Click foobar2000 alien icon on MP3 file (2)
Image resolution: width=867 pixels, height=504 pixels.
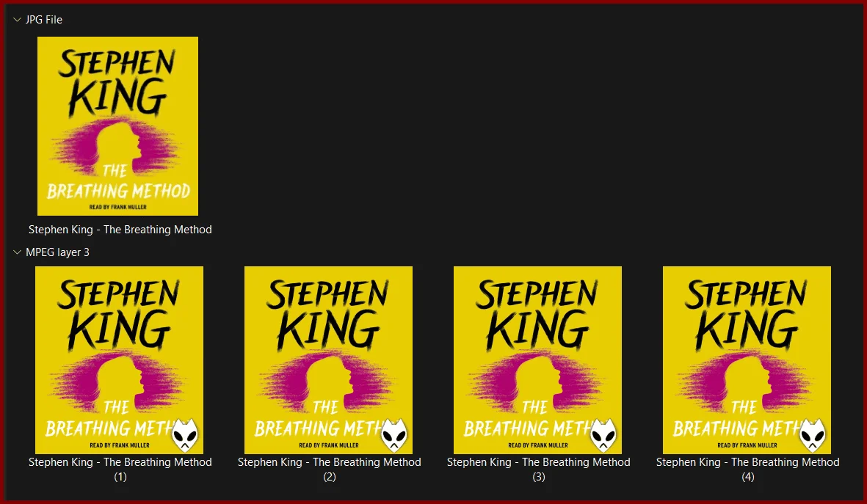394,436
